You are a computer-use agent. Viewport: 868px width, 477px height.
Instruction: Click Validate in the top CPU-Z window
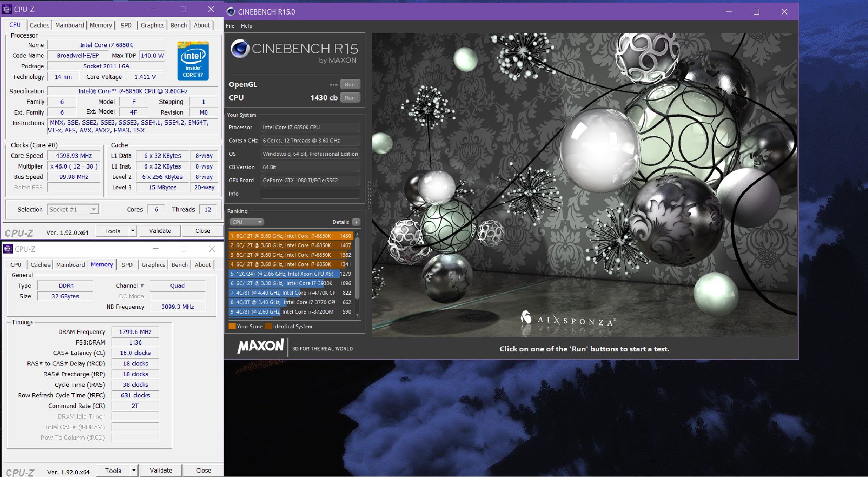click(x=160, y=231)
